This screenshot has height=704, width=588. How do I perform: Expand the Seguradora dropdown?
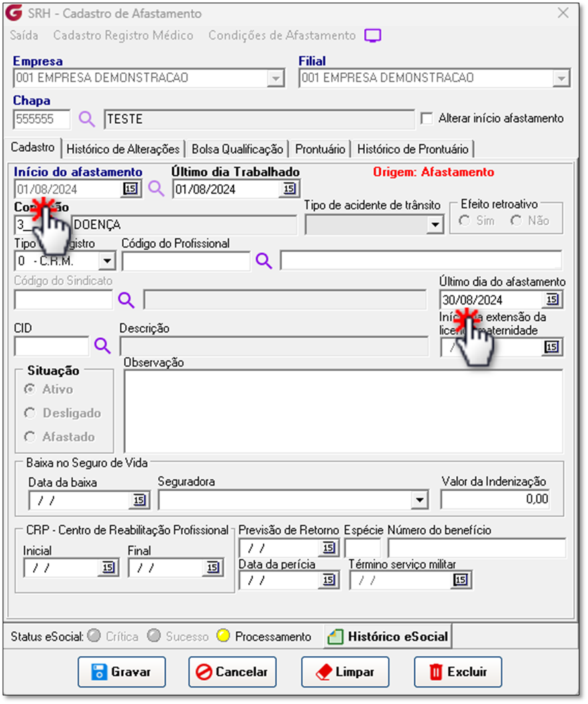click(x=420, y=500)
